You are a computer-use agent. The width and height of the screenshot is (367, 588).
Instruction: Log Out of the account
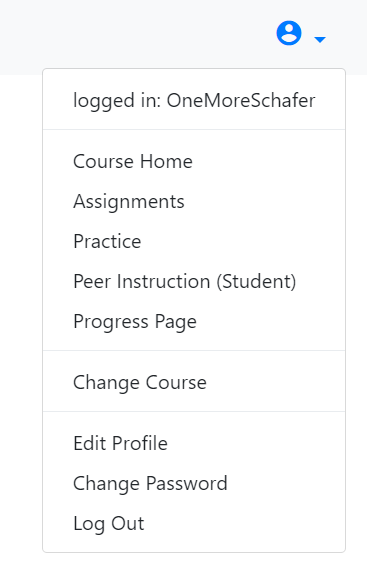(x=194, y=523)
